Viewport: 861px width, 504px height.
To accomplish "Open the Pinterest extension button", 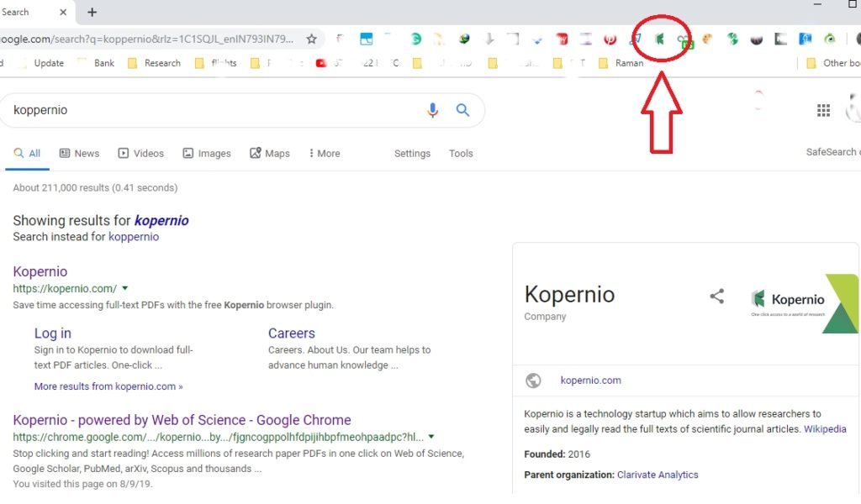I will click(610, 39).
